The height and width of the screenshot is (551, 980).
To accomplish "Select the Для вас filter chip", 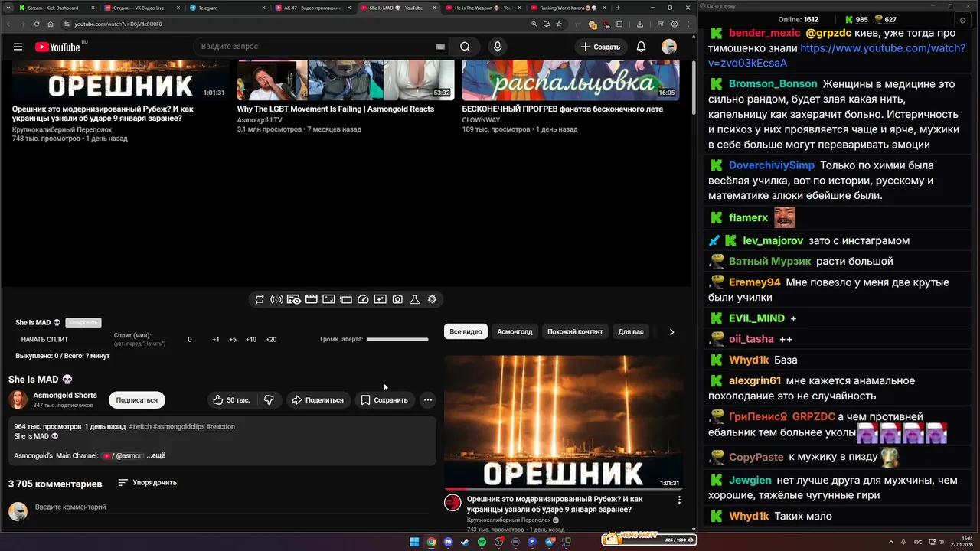I will (631, 331).
